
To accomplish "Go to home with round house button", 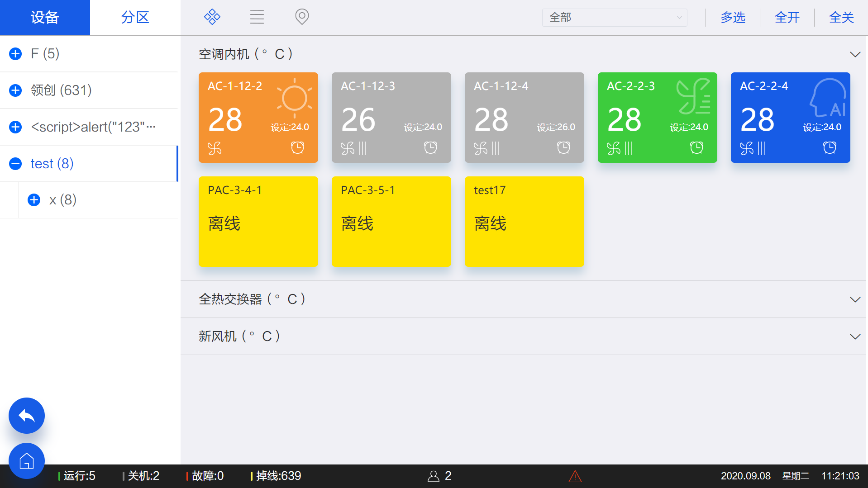I will click(x=27, y=461).
